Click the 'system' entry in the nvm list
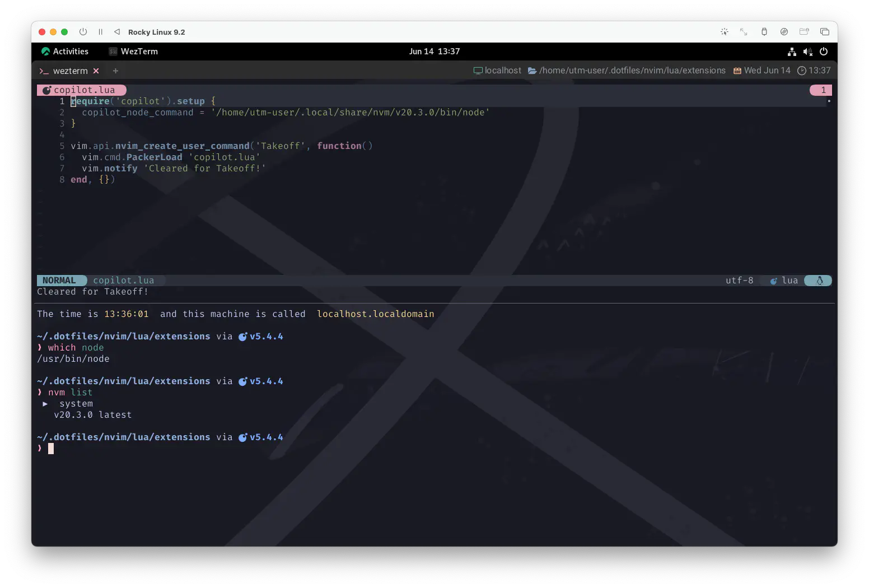 pos(76,404)
